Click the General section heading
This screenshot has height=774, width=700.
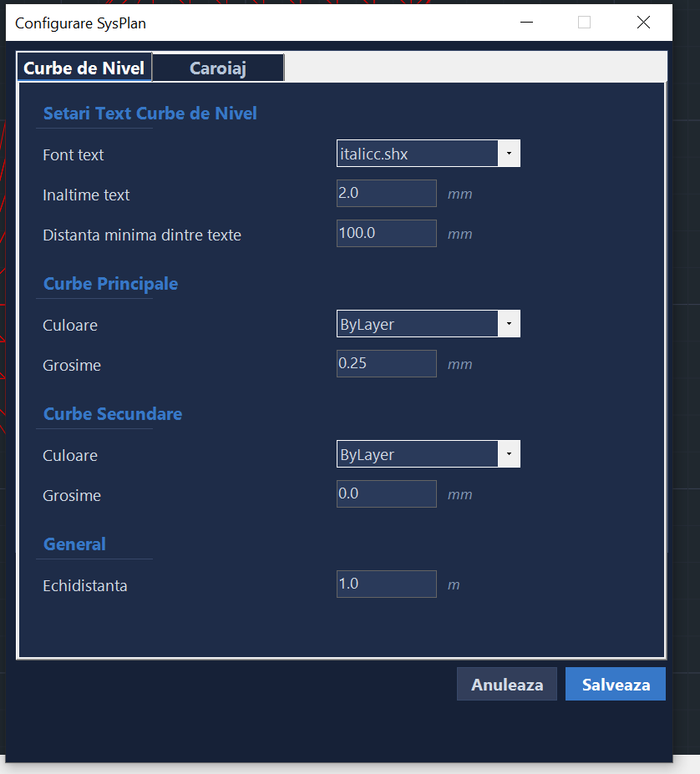75,544
